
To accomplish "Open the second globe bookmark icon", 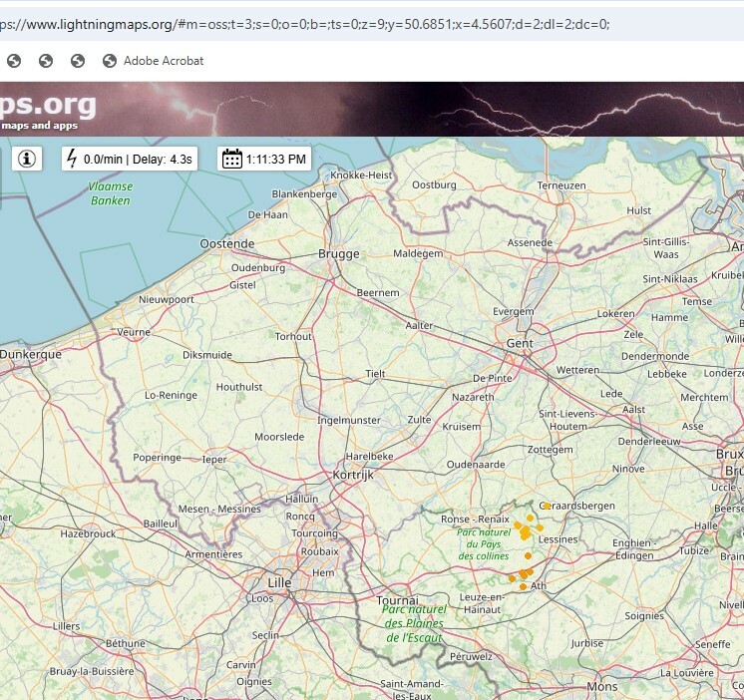I will click(46, 61).
